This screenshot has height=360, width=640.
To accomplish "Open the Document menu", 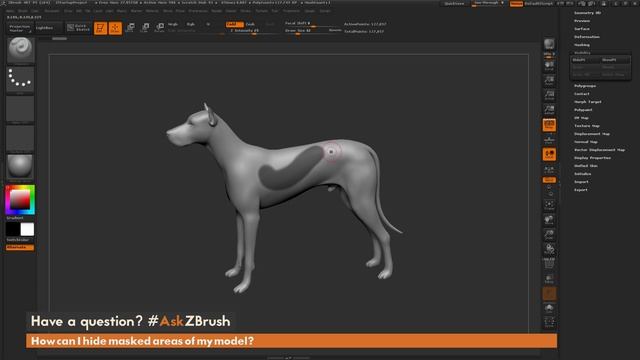I will 52,11.
